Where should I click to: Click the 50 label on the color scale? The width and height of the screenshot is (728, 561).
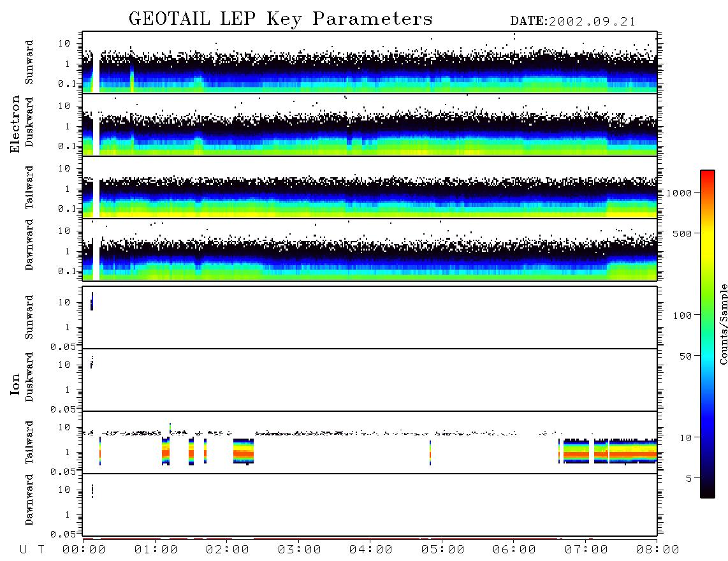click(685, 356)
